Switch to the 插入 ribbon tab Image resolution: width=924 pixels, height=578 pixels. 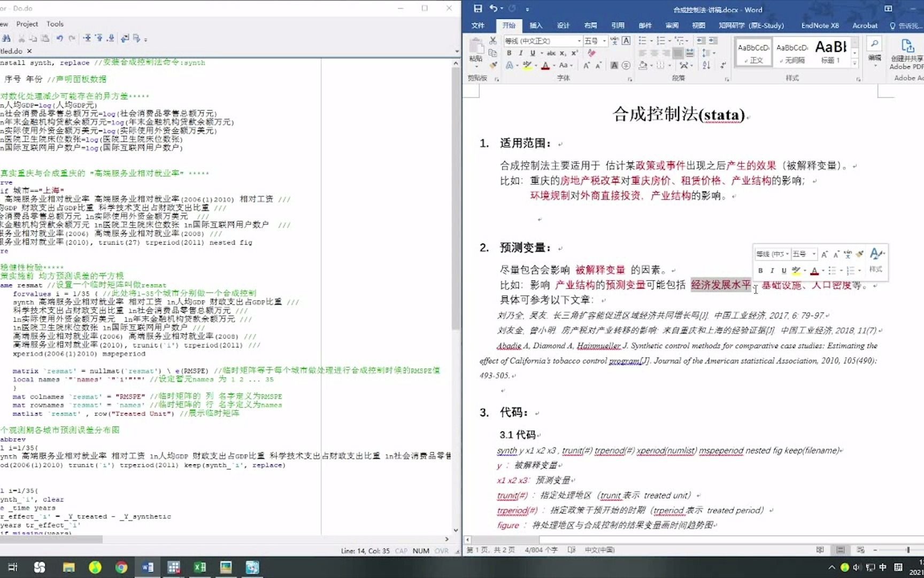tap(536, 25)
